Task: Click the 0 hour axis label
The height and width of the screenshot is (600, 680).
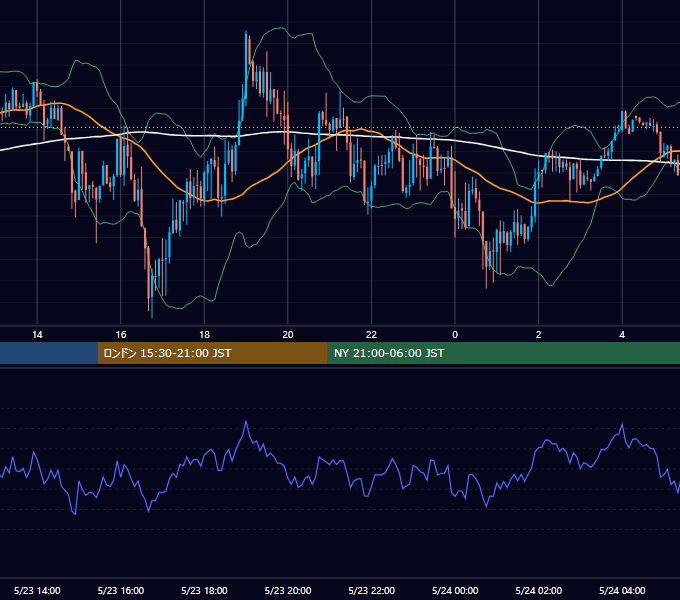Action: [455, 335]
